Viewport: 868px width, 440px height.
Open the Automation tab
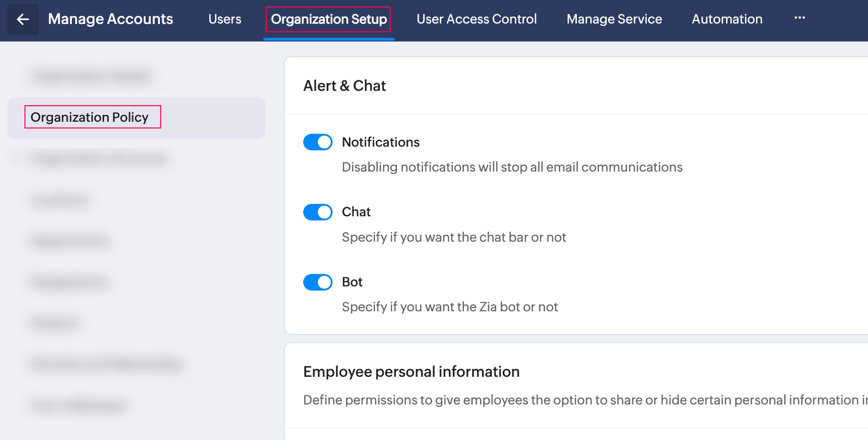pyautogui.click(x=727, y=19)
